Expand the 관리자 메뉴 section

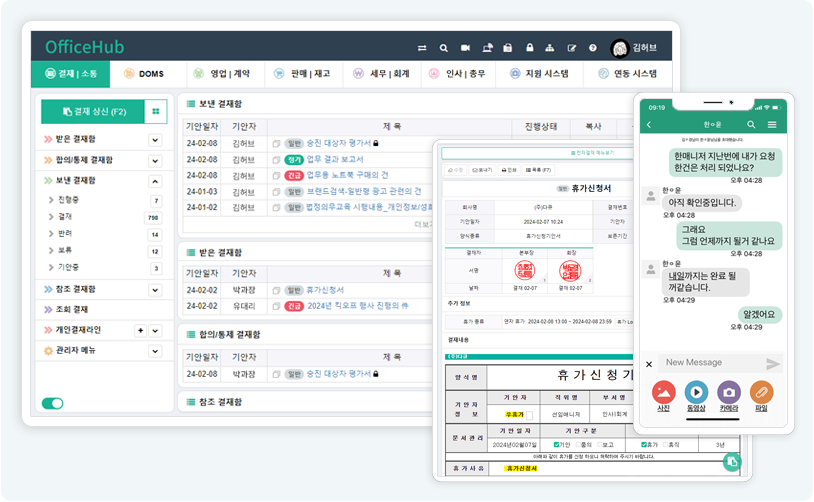[x=155, y=351]
